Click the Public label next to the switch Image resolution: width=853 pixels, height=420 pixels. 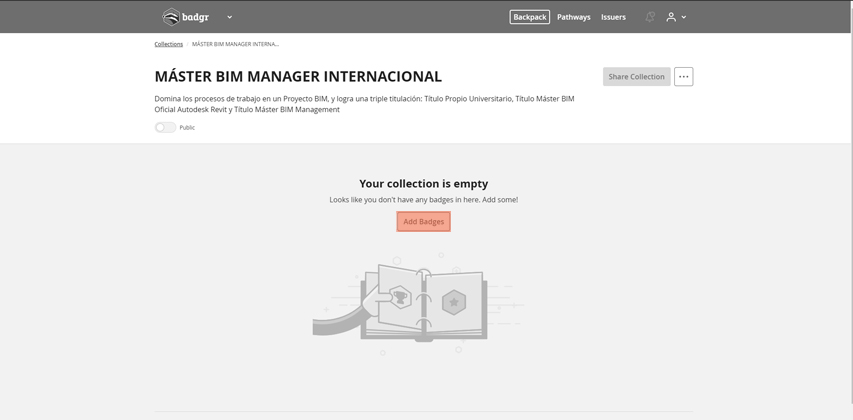tap(187, 127)
